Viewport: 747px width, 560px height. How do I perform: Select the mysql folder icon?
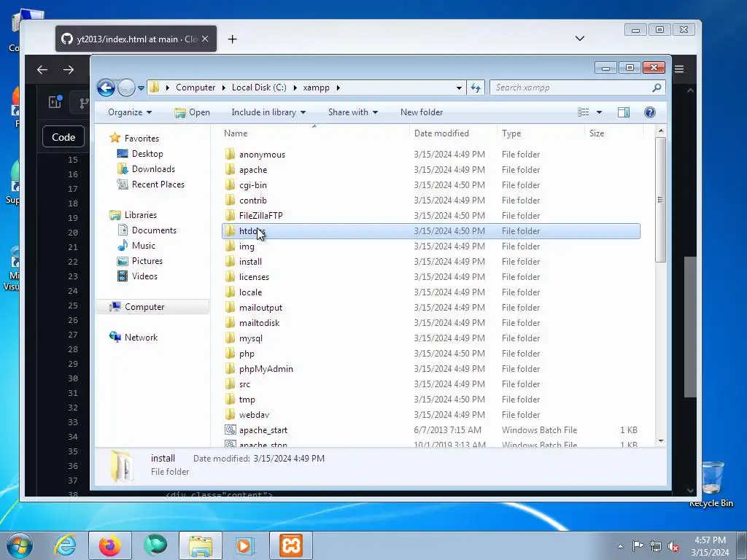point(230,338)
